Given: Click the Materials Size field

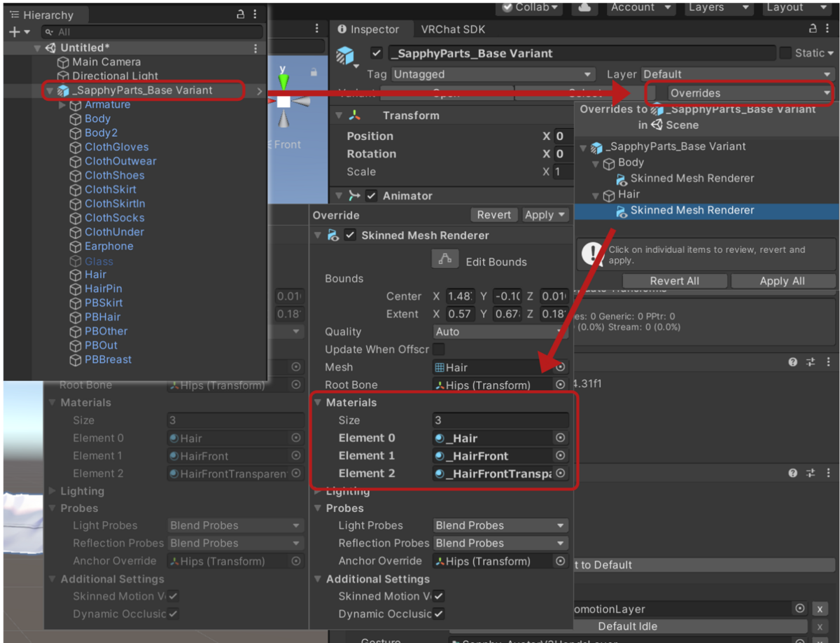Looking at the screenshot, I should (x=500, y=420).
